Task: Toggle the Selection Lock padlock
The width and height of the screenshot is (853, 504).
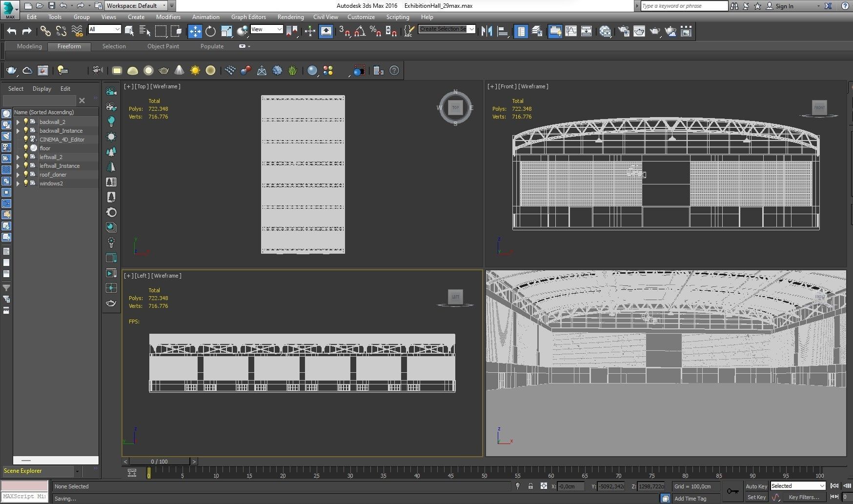Action: click(530, 486)
